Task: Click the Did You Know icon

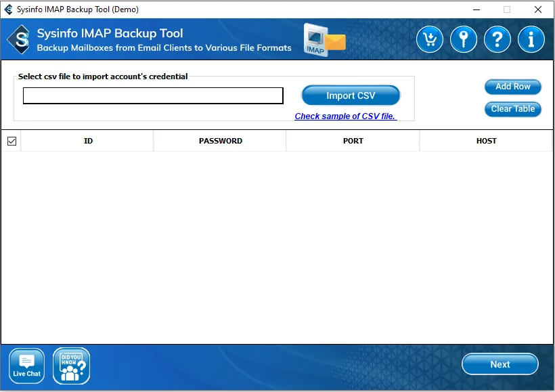Action: click(x=71, y=366)
